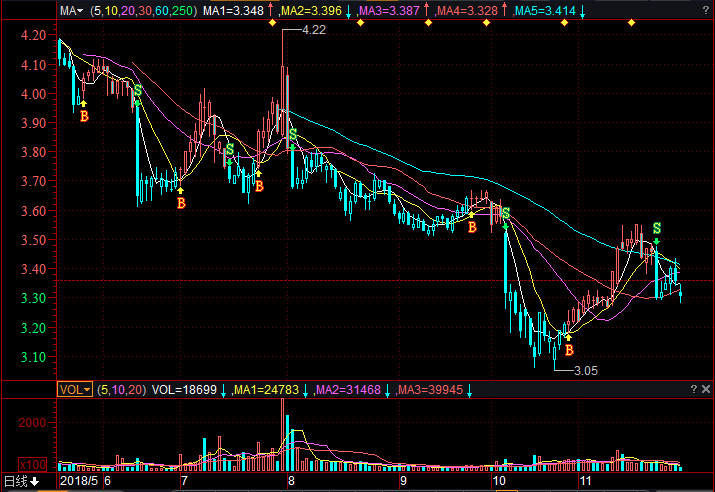Click the first B buy marker at chart left
The image size is (715, 492).
(84, 116)
